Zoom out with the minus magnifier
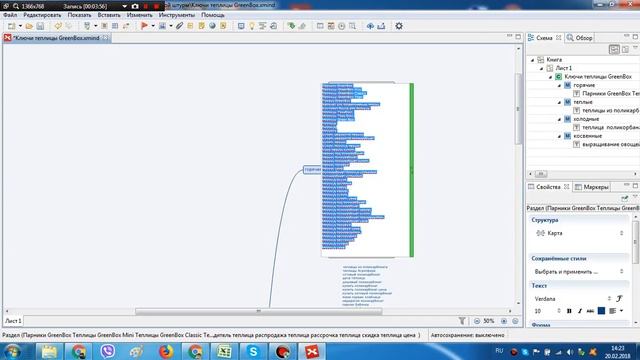Viewport: 640px width, 360px height. tap(477, 321)
